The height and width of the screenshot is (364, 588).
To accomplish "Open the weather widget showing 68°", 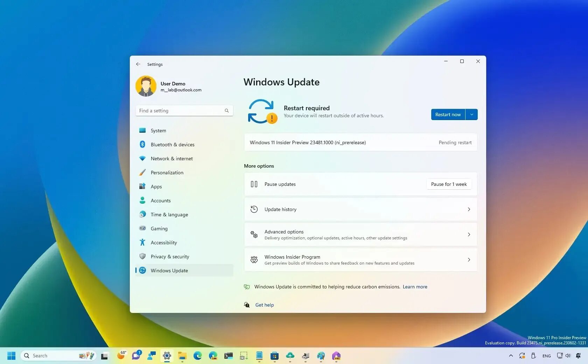I will (x=121, y=355).
